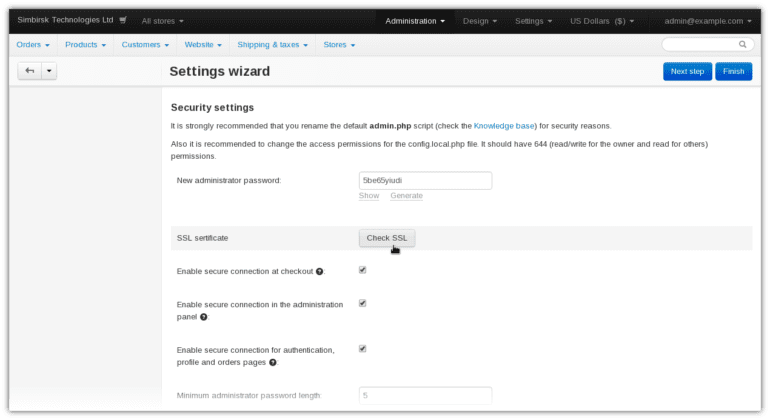Screen dimensions: 770x420
Task: Open the US Dollars currency dropdown
Action: [x=601, y=20]
